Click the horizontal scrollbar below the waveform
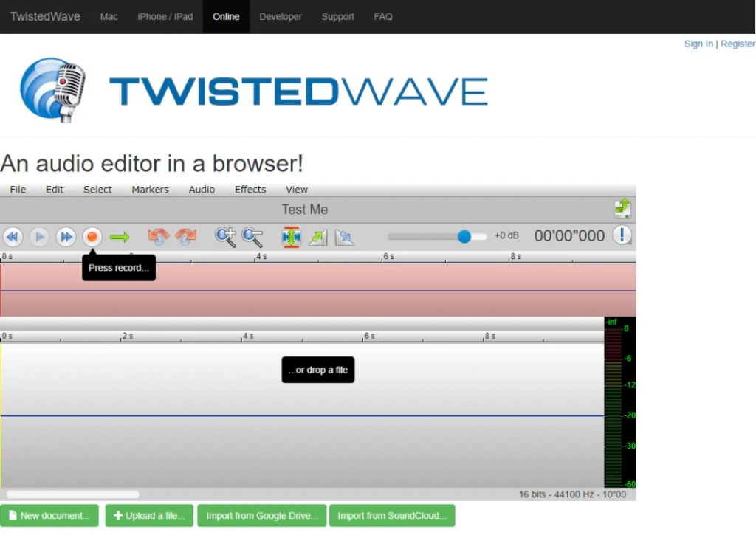Viewport: 756px width, 552px height. (72, 494)
